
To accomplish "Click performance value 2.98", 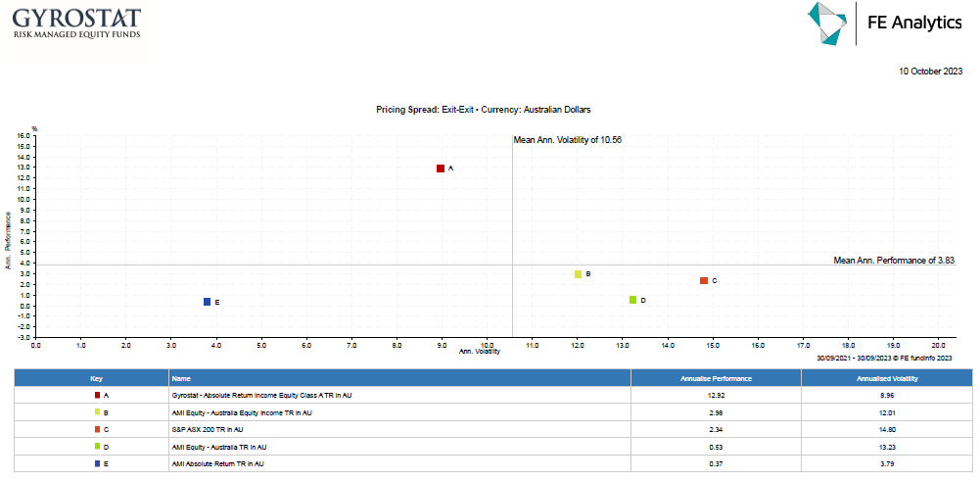I will click(717, 412).
